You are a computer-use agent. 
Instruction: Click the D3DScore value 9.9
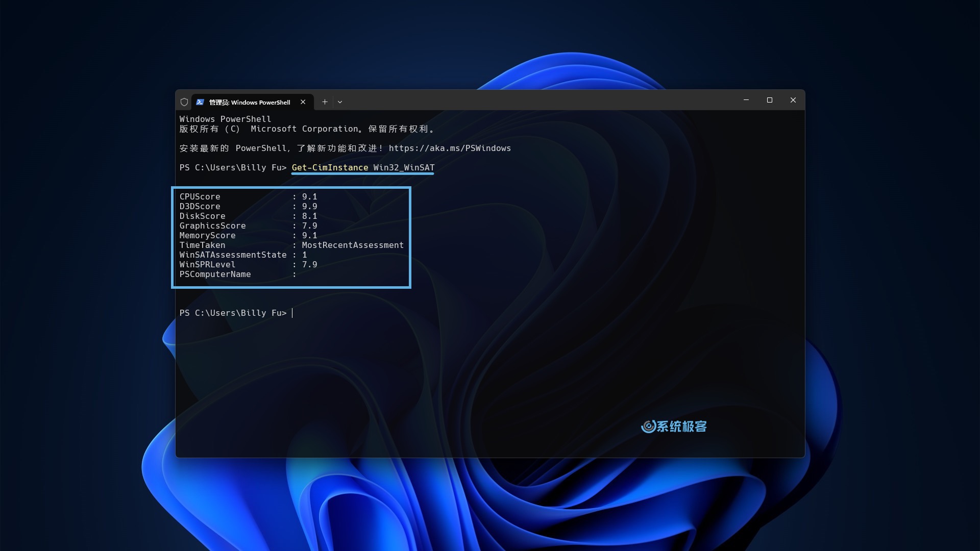coord(309,206)
